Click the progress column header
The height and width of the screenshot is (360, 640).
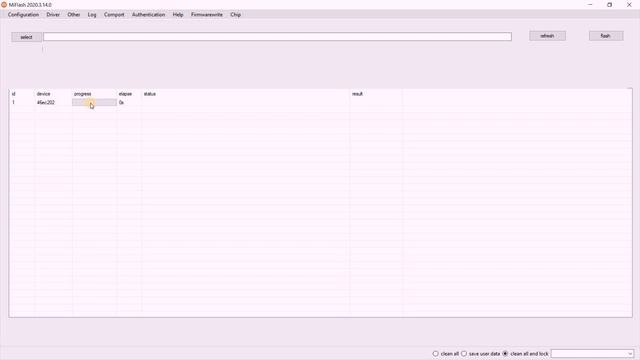pos(82,94)
